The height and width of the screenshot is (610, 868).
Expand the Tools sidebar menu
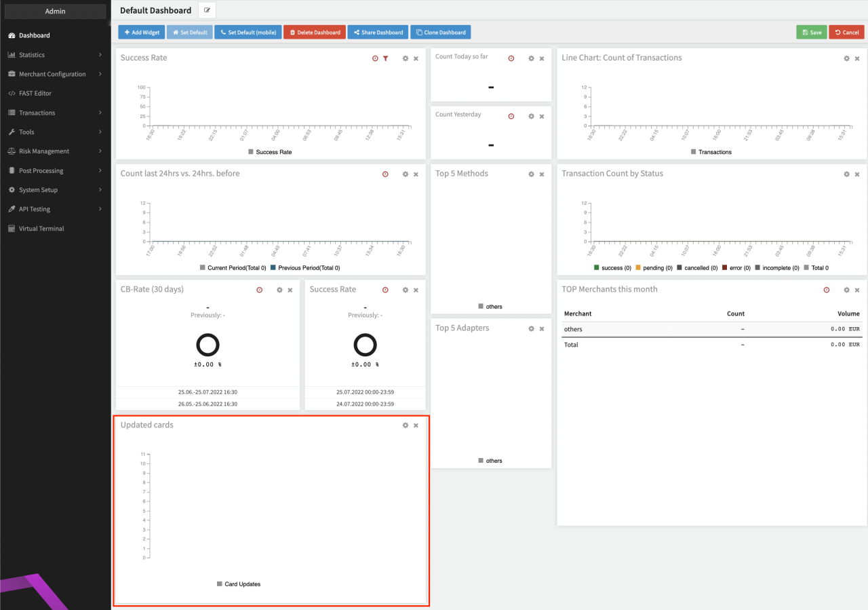[x=55, y=132]
